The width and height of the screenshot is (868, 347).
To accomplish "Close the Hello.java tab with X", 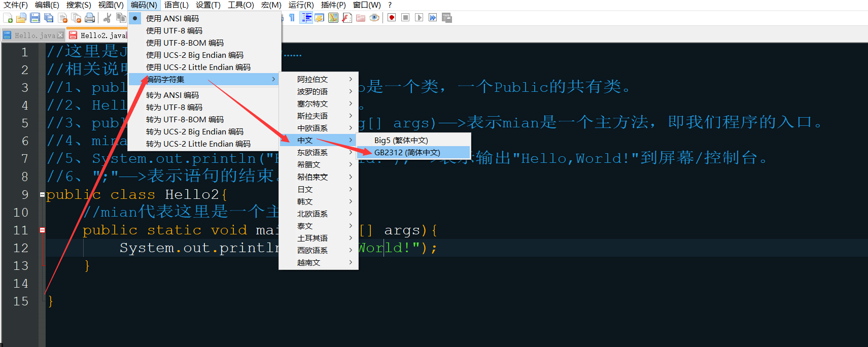I will [x=60, y=35].
